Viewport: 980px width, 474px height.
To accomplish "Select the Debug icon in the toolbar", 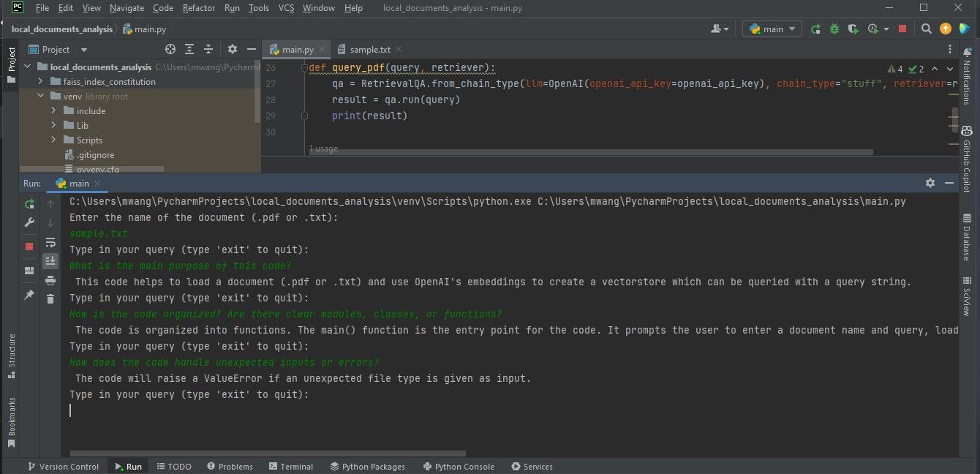I will click(x=834, y=28).
